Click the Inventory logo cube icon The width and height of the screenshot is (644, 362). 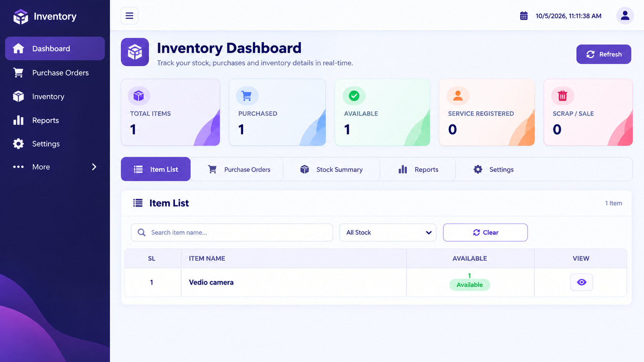coord(21,17)
